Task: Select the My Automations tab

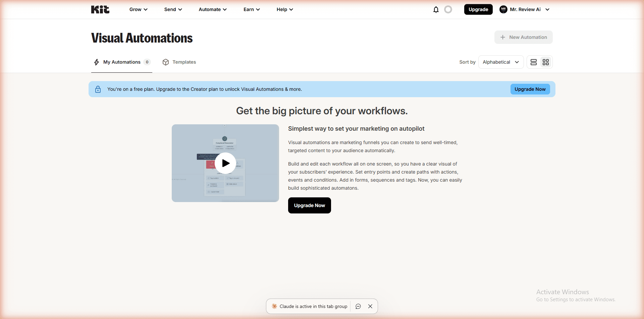Action: pyautogui.click(x=122, y=62)
